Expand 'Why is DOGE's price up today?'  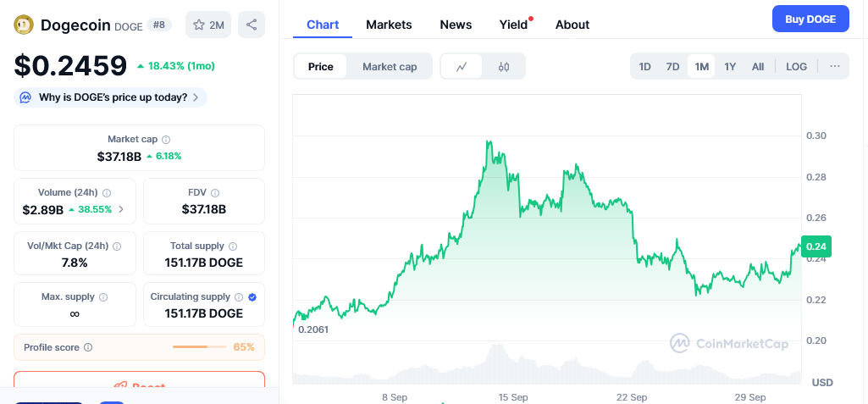111,97
